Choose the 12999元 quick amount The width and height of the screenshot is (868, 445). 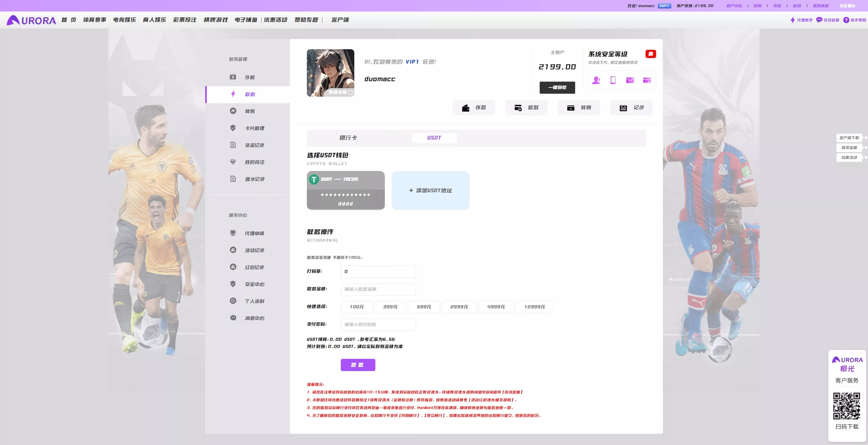[x=534, y=307]
